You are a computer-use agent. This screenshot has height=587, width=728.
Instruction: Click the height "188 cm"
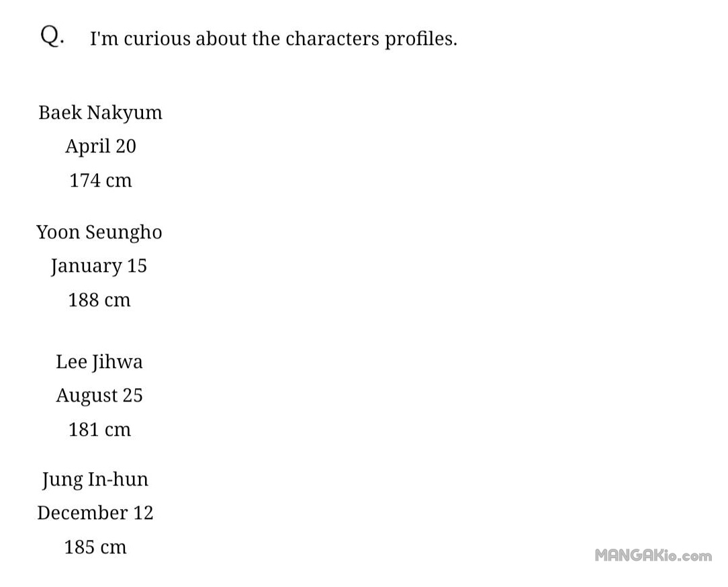99,300
